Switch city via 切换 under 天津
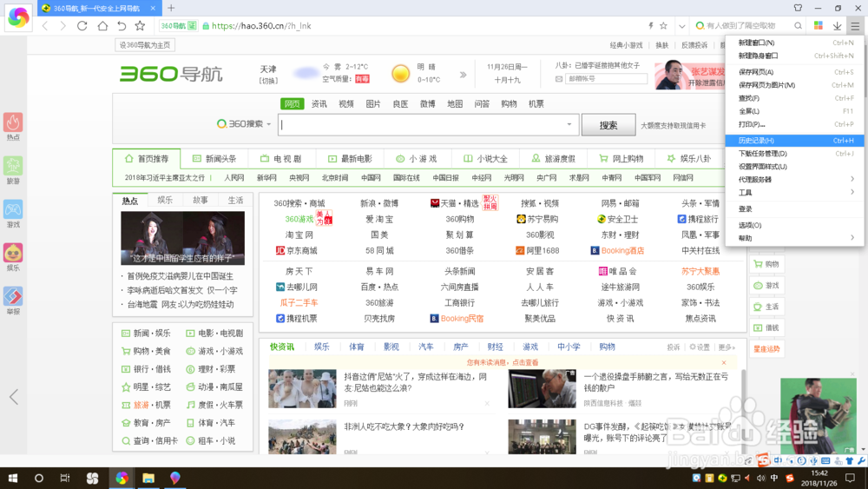868x489 pixels. 268,81
